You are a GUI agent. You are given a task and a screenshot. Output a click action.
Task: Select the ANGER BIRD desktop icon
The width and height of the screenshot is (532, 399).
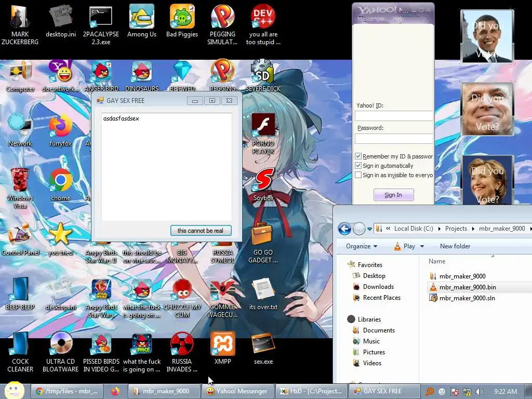point(101,76)
